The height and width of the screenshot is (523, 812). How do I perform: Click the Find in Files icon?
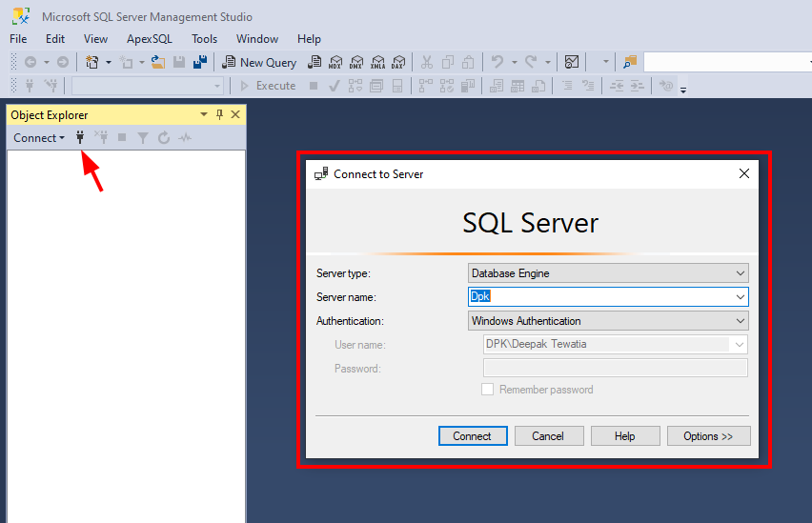pyautogui.click(x=630, y=62)
